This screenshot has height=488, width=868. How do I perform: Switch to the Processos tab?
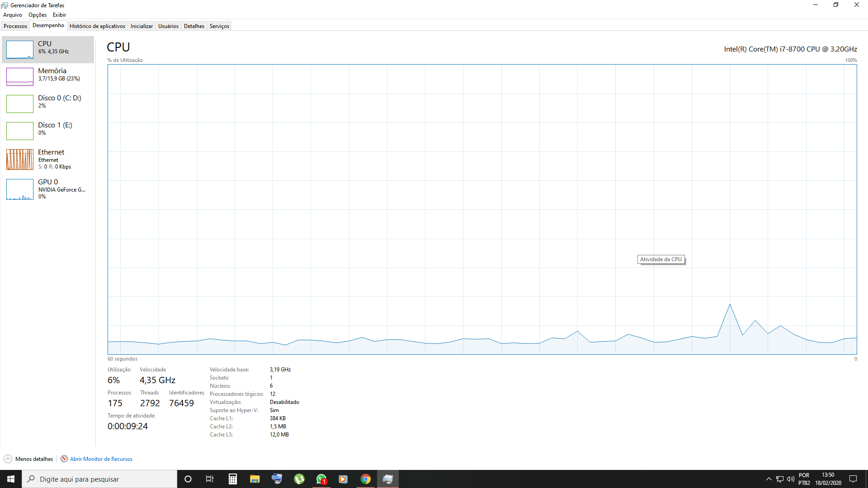15,26
